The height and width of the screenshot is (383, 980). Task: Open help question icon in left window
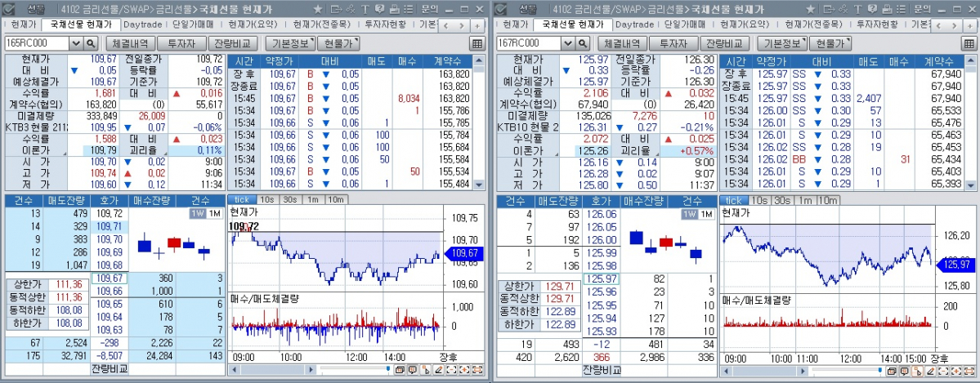tap(379, 9)
